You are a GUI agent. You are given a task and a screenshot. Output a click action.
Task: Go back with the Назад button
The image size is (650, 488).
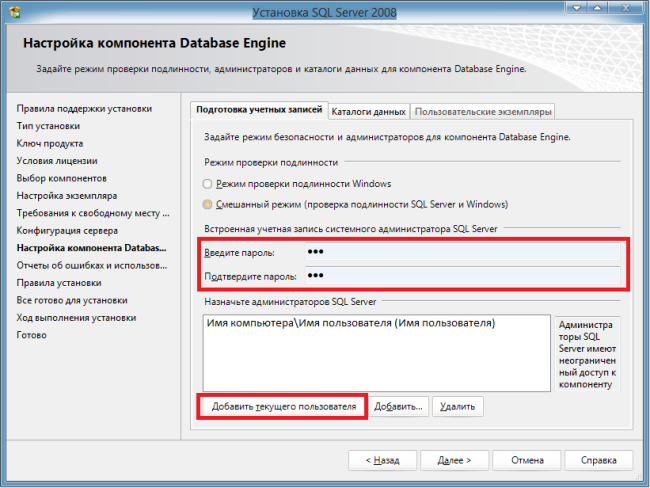[x=383, y=460]
